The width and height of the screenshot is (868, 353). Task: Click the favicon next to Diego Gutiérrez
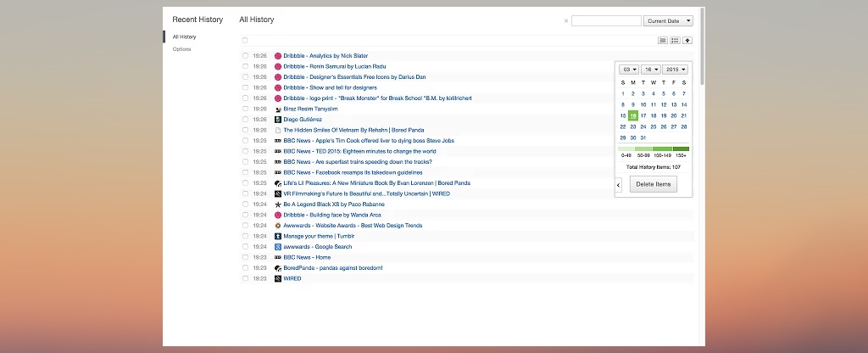278,120
